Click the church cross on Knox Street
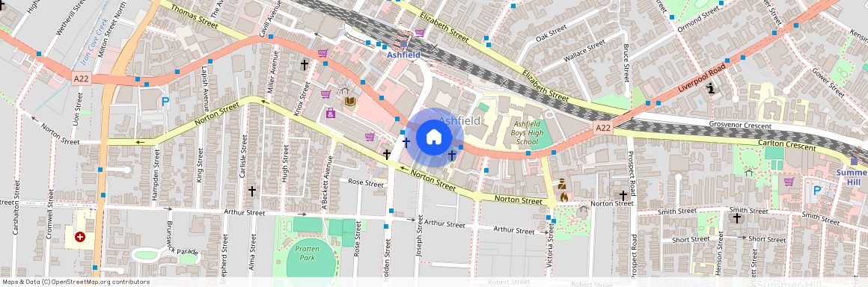868x287 pixels. 304,65
